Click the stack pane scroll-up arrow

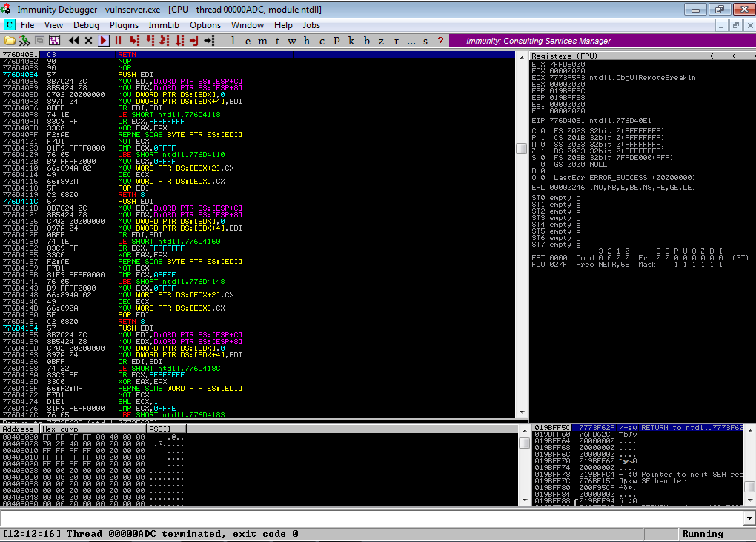point(750,431)
